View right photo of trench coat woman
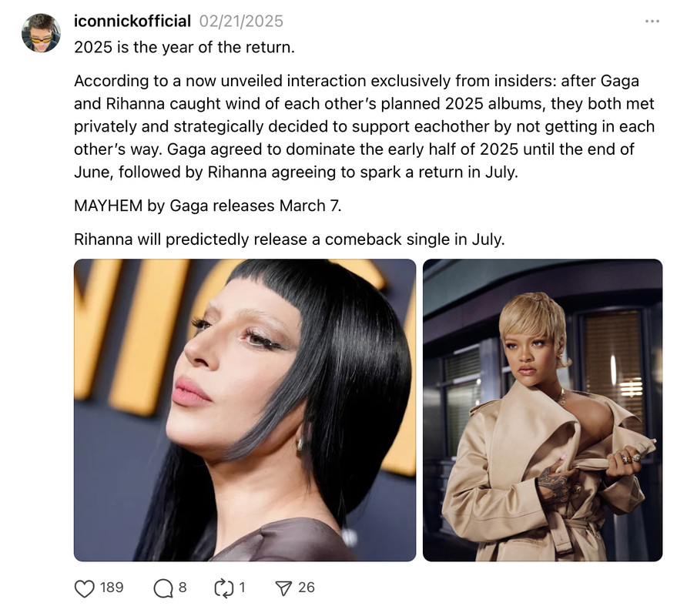The image size is (687, 616). 542,410
